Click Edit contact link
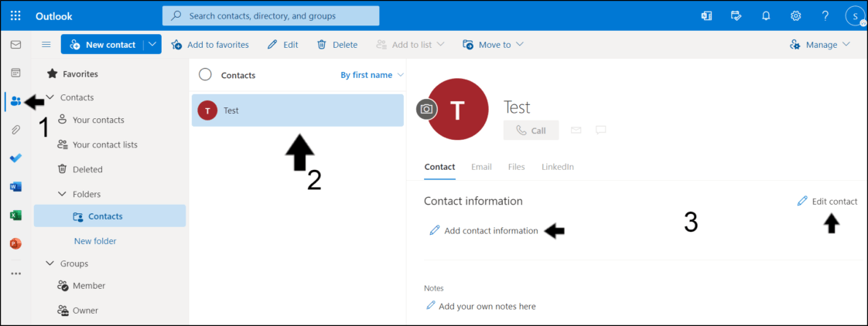Screen dimensions: 868x326 coord(827,202)
